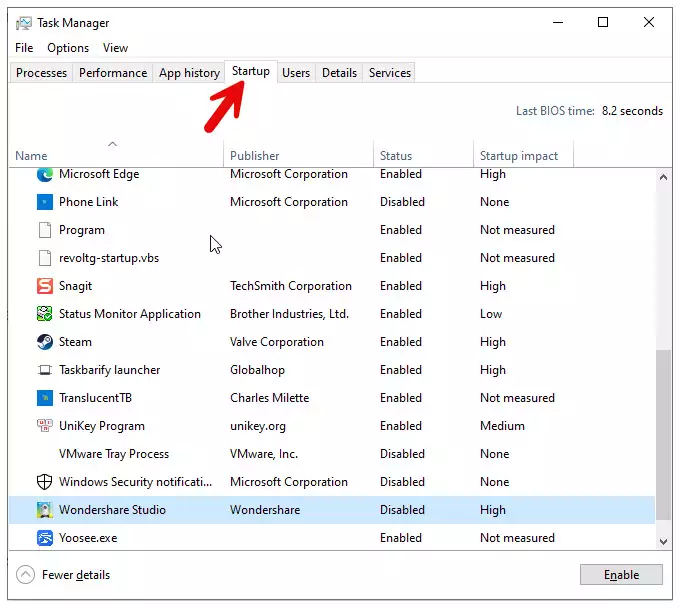Screen dimensions: 680x608
Task: Click the Status Monitor Application icon
Action: (44, 314)
